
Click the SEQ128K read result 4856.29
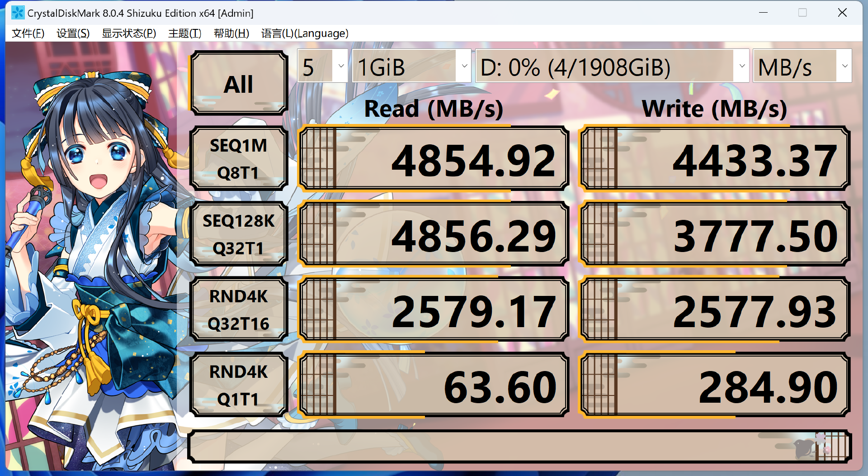[x=434, y=234]
